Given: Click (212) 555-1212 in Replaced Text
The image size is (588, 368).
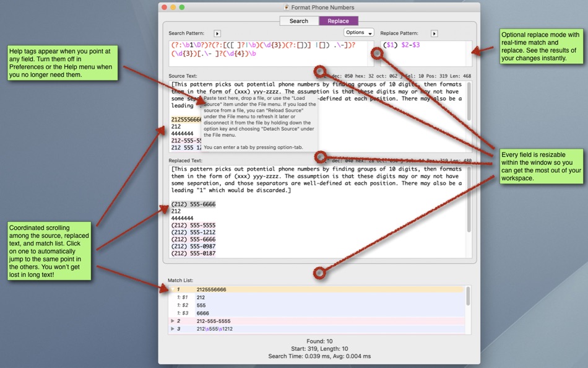Looking at the screenshot, I should pyautogui.click(x=194, y=232).
